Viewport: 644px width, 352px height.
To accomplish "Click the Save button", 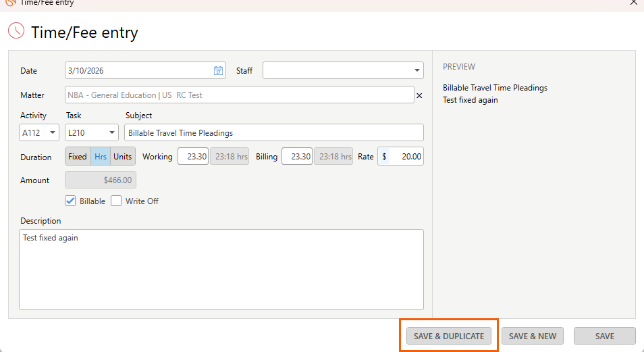I will click(604, 336).
